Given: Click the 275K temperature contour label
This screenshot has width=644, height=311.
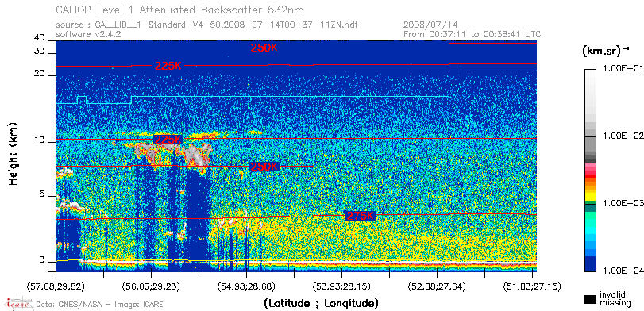Looking at the screenshot, I should (361, 216).
